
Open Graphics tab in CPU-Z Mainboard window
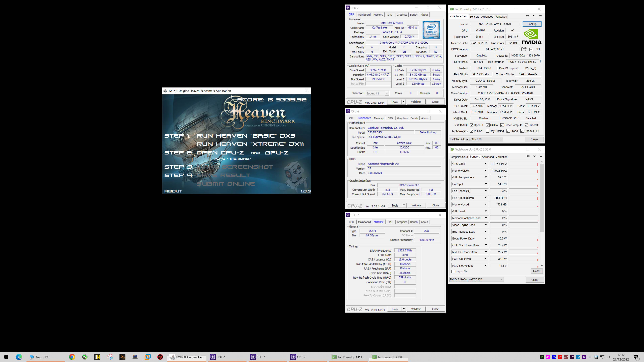402,118
